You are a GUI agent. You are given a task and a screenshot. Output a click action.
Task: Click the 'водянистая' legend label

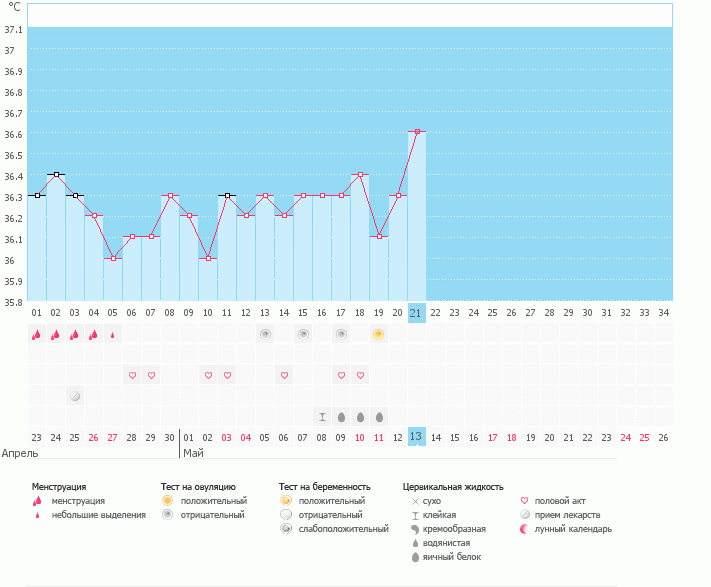447,543
